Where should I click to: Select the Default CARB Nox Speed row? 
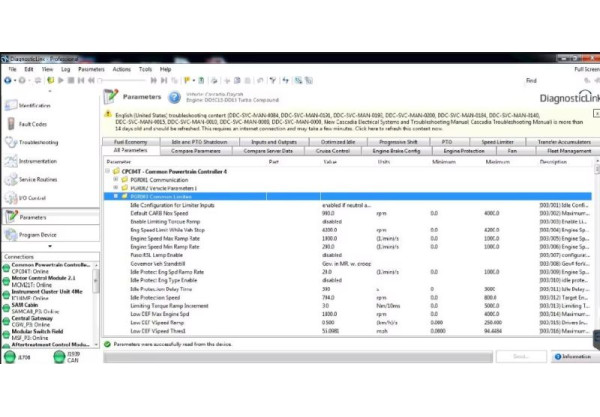(x=200, y=213)
